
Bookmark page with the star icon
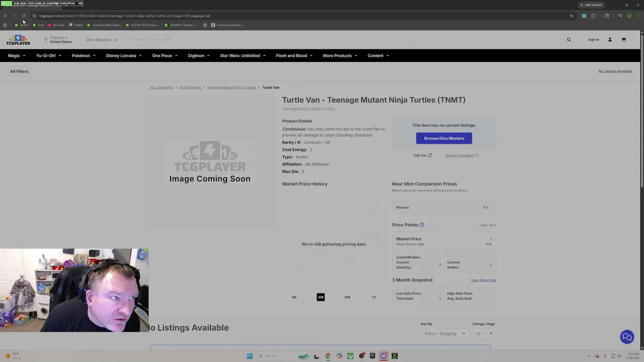pos(572,16)
